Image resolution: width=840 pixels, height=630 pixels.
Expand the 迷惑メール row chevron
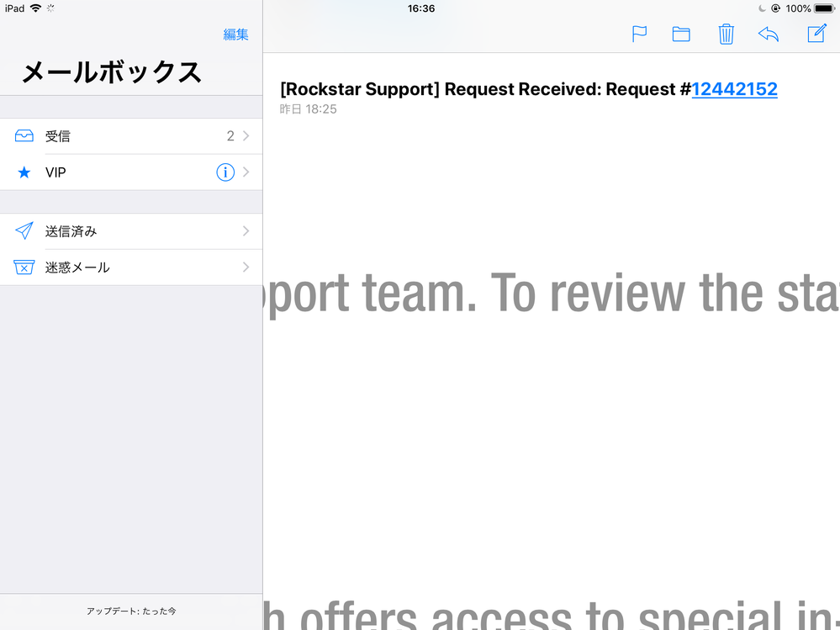[x=246, y=267]
